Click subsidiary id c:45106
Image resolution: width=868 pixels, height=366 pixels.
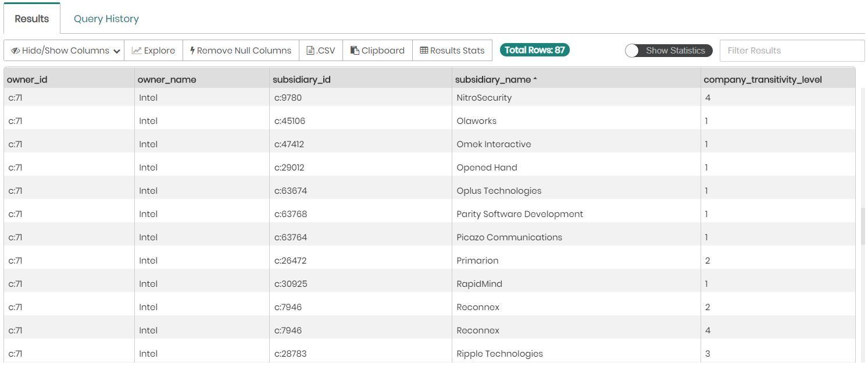coord(290,121)
